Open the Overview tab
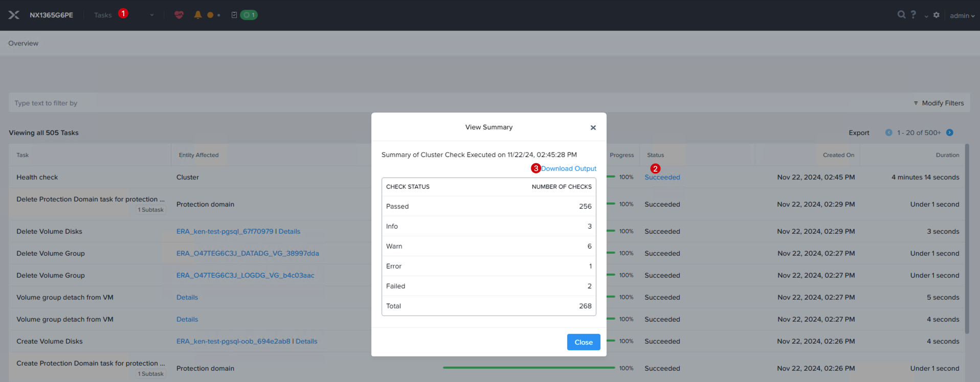 point(23,43)
